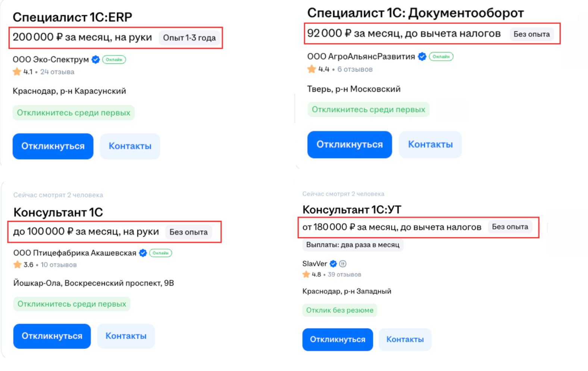Click the Отклик без резюме tag
The height and width of the screenshot is (371, 588).
[x=340, y=310]
